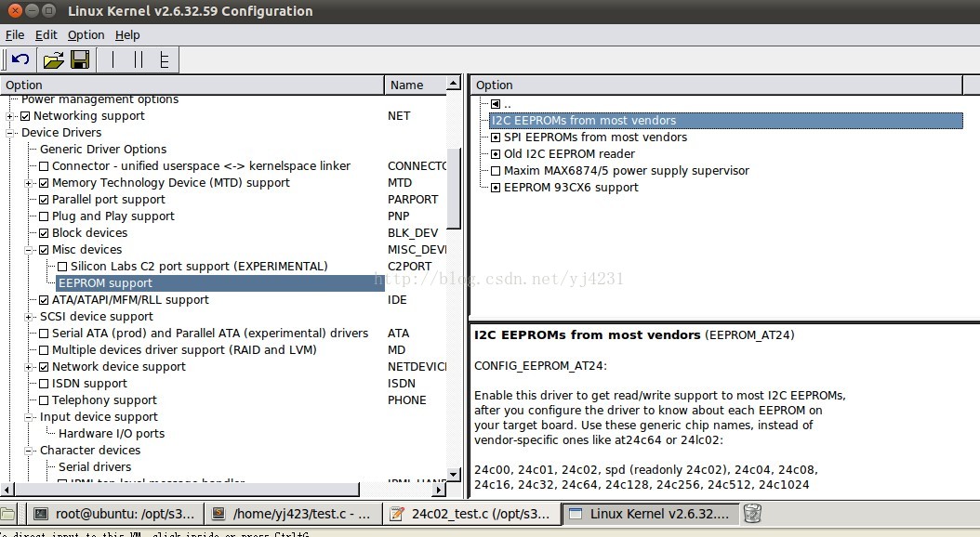Toggle Network device support checkbox

pos(44,367)
